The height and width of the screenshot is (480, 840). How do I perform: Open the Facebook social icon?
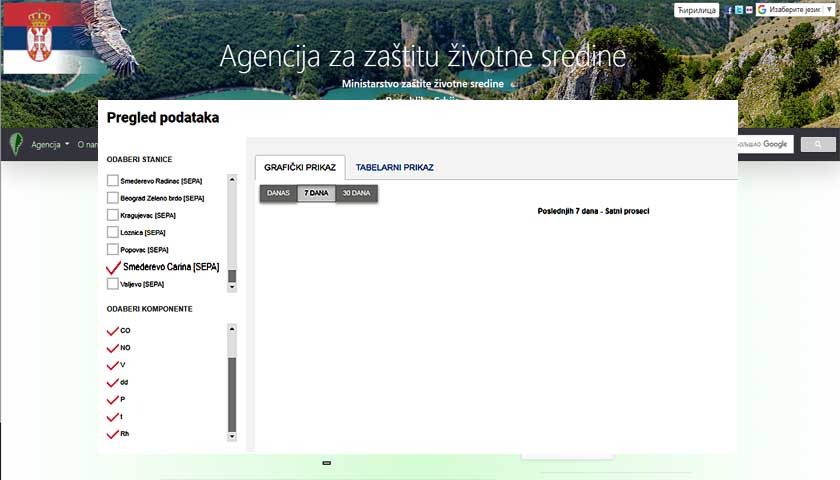click(728, 10)
